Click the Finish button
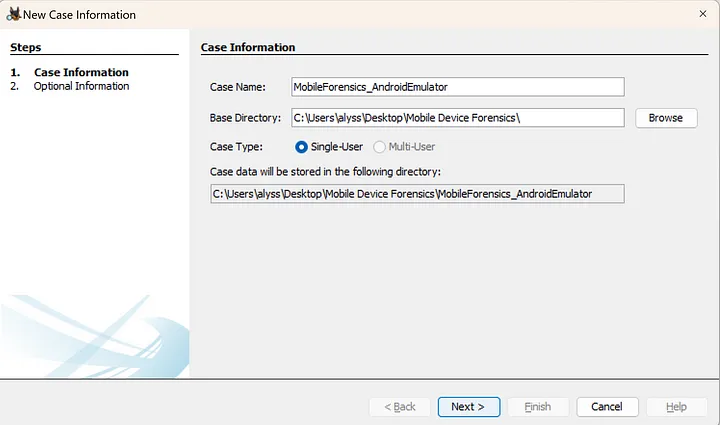This screenshot has height=425, width=720. (x=537, y=407)
